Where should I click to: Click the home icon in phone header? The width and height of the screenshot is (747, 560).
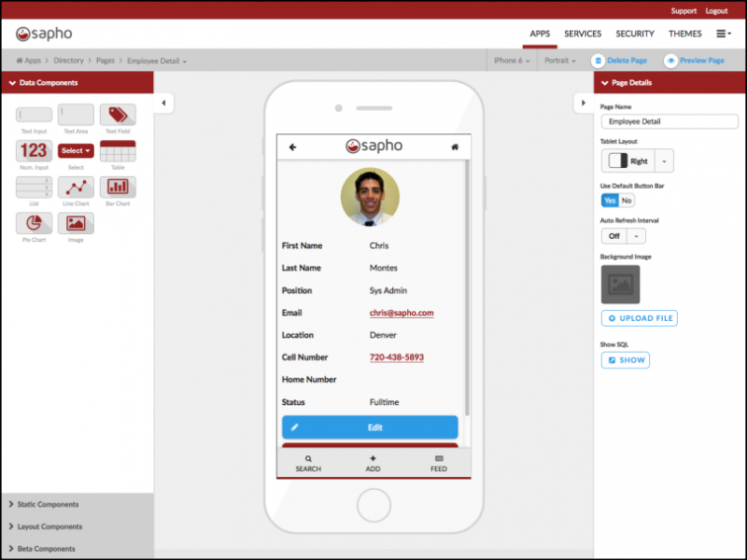click(x=455, y=147)
